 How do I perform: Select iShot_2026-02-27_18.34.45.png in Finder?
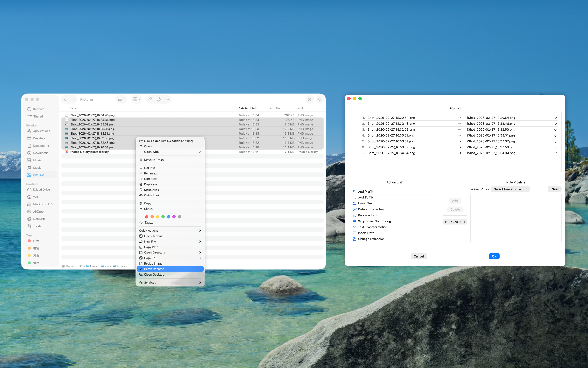click(x=192, y=115)
